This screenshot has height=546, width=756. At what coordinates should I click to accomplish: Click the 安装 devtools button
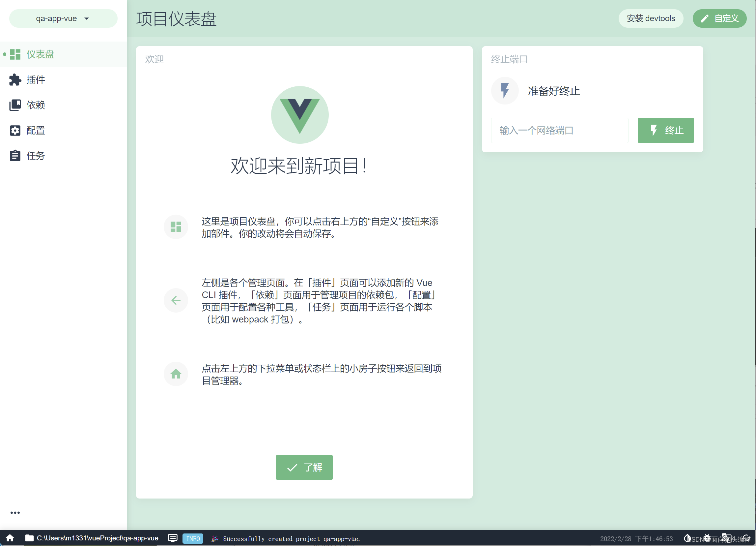click(x=651, y=18)
